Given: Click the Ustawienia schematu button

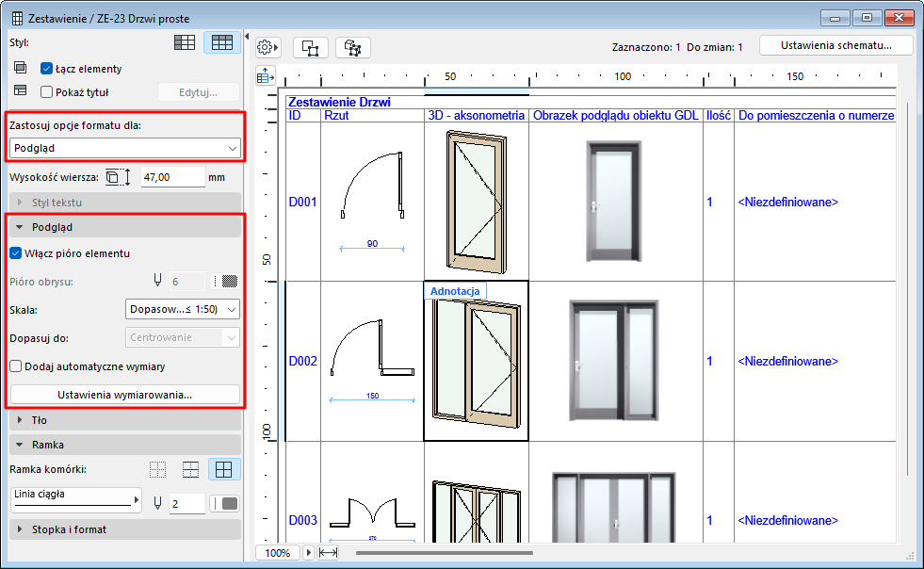Looking at the screenshot, I should (836, 46).
